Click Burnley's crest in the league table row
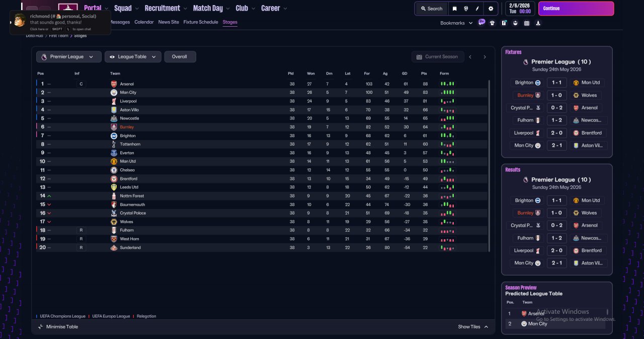The height and width of the screenshot is (339, 644). point(114,127)
